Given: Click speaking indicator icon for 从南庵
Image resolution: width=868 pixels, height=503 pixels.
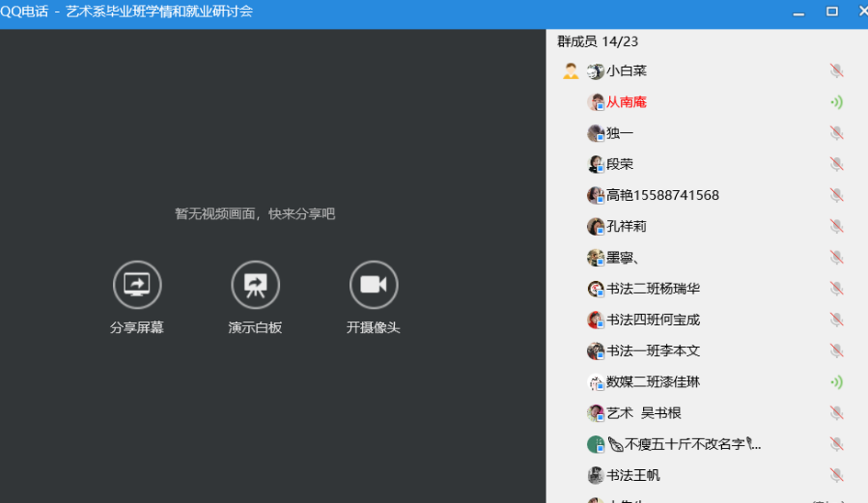Looking at the screenshot, I should [837, 102].
